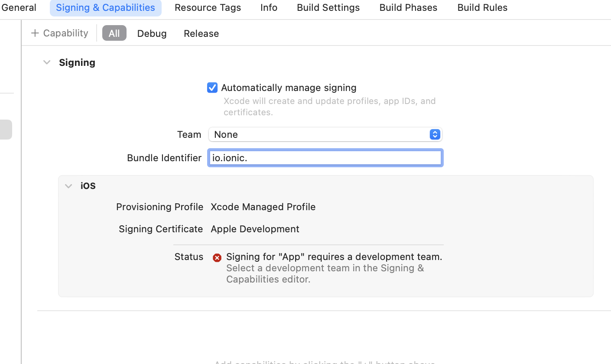Click the signing requires development team message

(334, 257)
